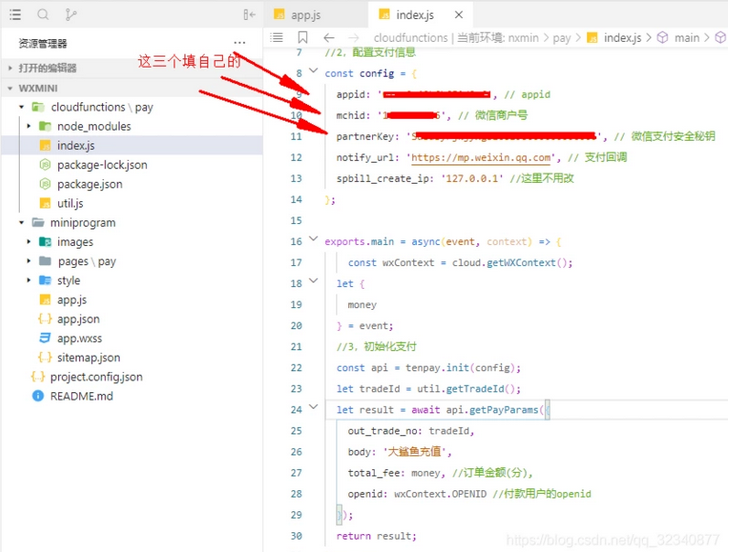This screenshot has height=552, width=735.
Task: Open package-lock.json file
Action: [x=102, y=165]
